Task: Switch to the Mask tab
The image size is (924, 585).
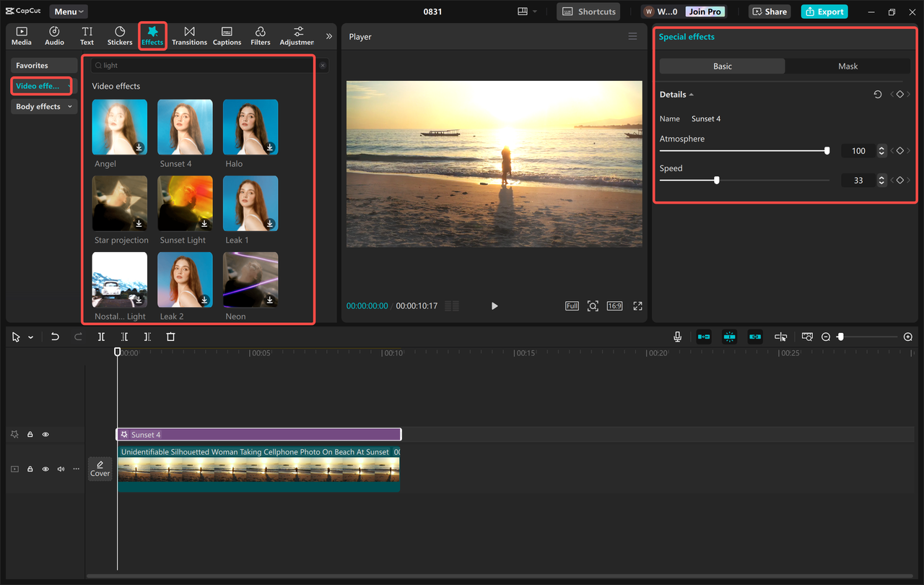Action: [847, 66]
